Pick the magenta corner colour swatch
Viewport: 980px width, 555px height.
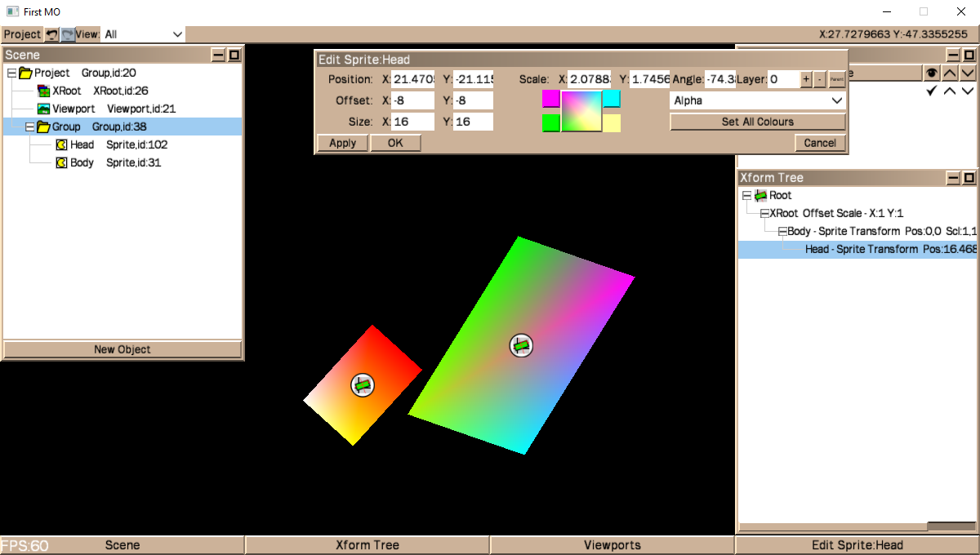pos(551,99)
